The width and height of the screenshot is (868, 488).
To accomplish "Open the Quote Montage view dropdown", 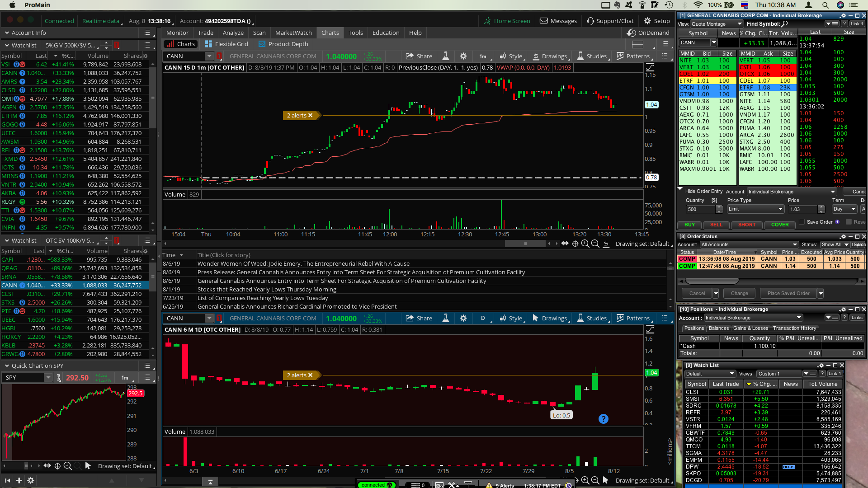I will (x=716, y=24).
